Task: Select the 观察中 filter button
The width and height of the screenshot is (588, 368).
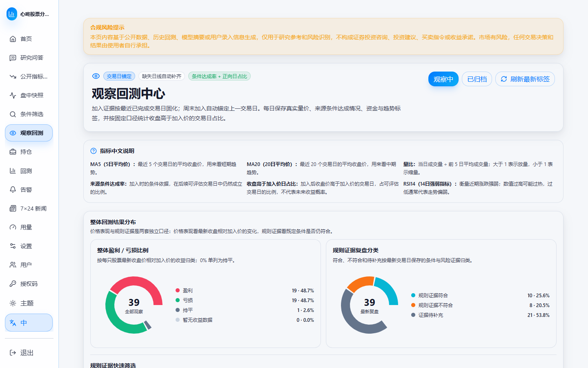Action: coord(443,79)
